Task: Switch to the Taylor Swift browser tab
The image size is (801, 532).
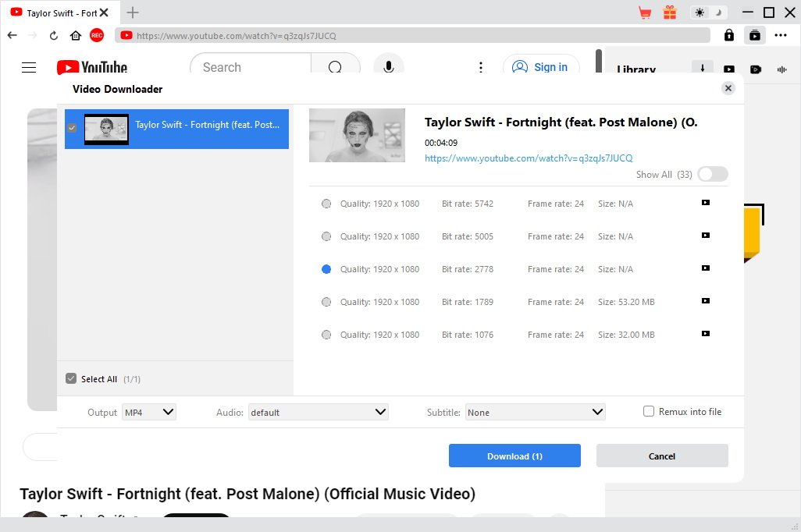Action: point(60,12)
